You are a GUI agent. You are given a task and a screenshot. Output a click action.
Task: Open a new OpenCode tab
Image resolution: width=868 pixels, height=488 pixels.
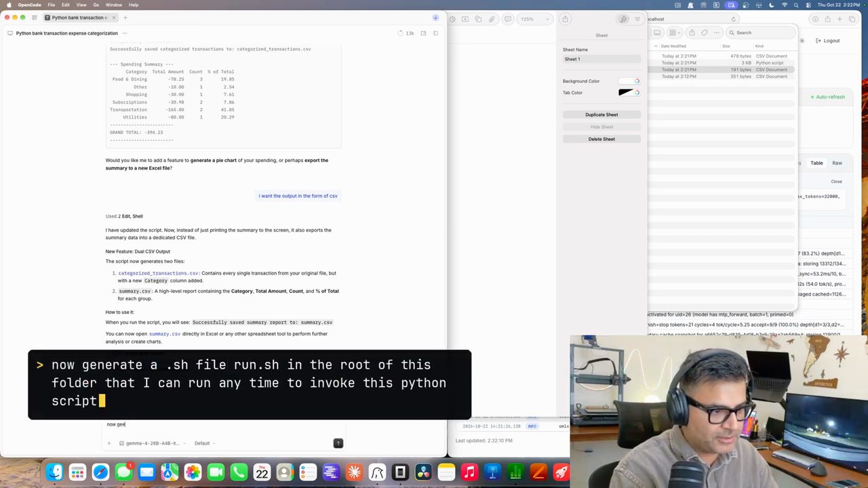coord(125,18)
